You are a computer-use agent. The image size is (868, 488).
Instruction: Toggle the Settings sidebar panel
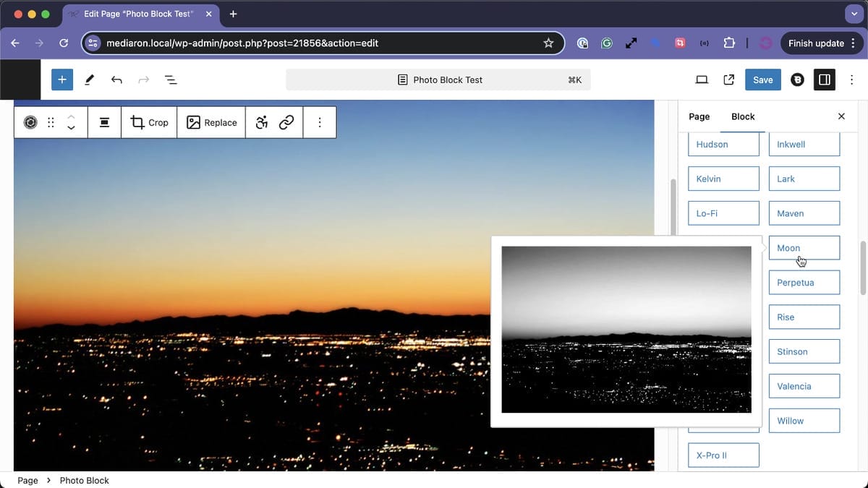[824, 80]
